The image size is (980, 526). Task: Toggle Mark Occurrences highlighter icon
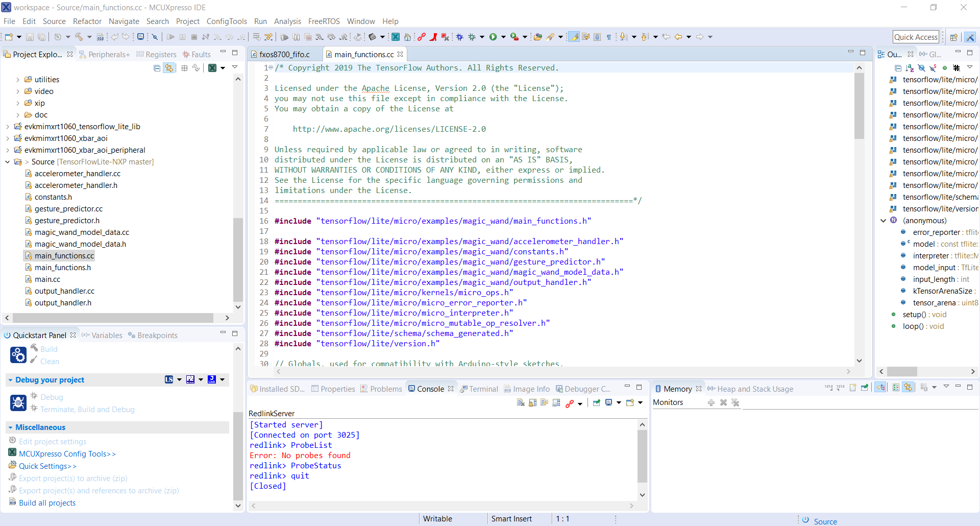click(574, 36)
